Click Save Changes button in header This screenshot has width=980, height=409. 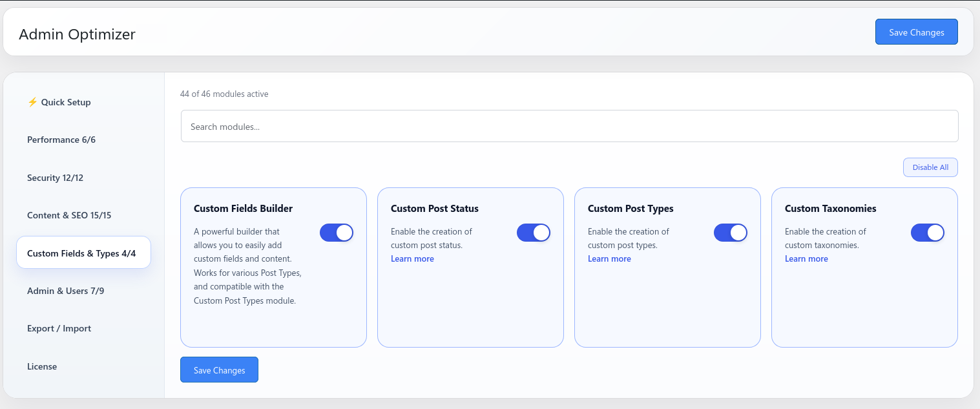click(916, 32)
